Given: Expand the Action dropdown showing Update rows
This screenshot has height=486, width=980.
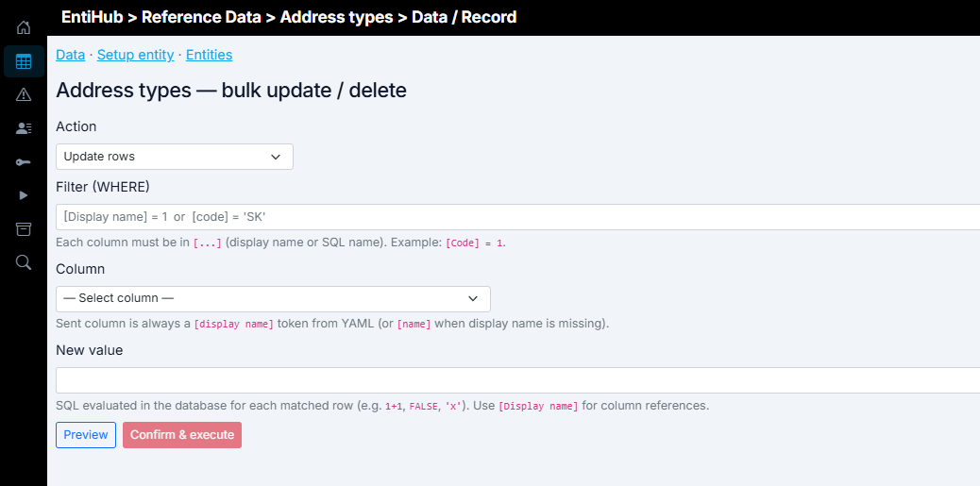Looking at the screenshot, I should tap(175, 157).
